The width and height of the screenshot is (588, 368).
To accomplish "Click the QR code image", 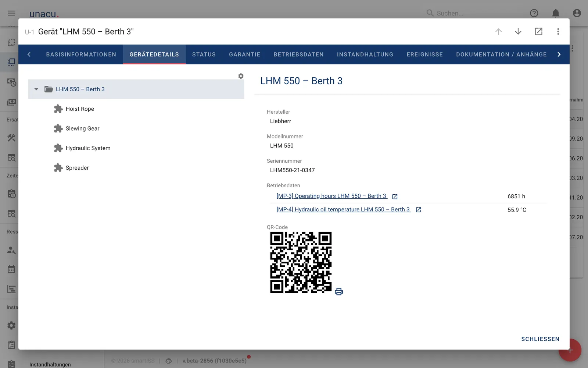I will (x=301, y=262).
